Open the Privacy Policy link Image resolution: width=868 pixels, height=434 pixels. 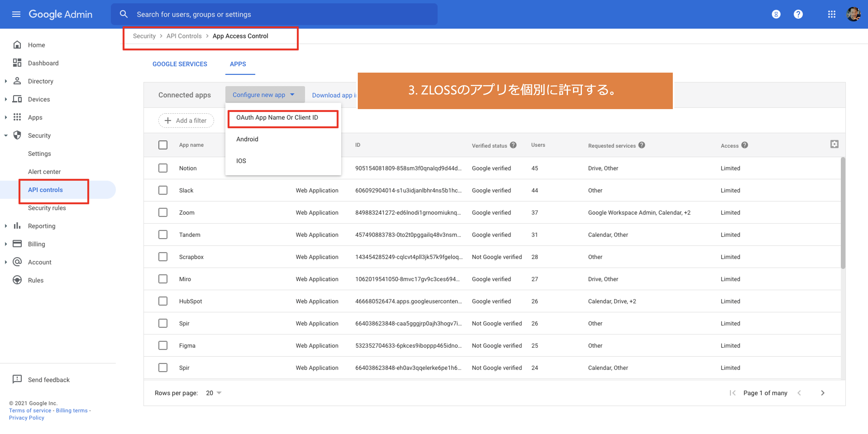click(27, 418)
